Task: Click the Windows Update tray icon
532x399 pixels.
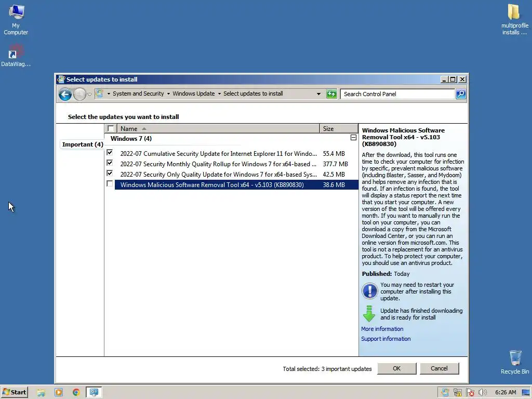Action: 445,393
